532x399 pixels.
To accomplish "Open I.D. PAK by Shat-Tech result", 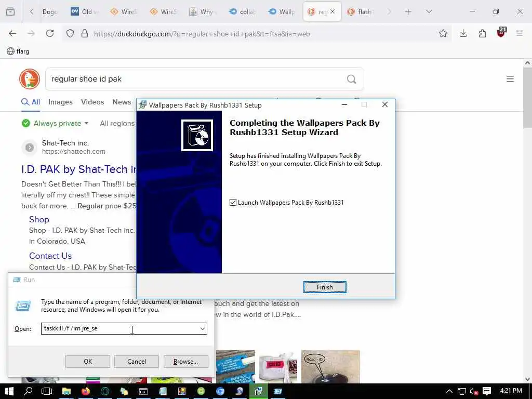I will [79, 169].
